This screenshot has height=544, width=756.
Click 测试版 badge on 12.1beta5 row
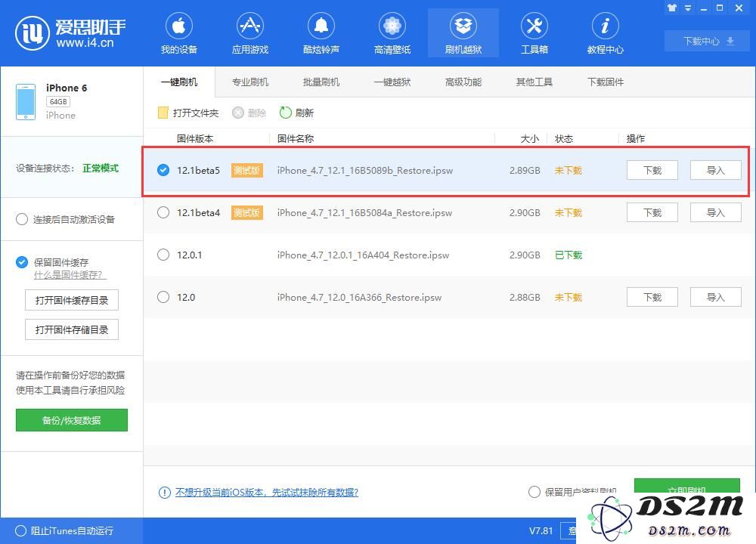point(247,170)
